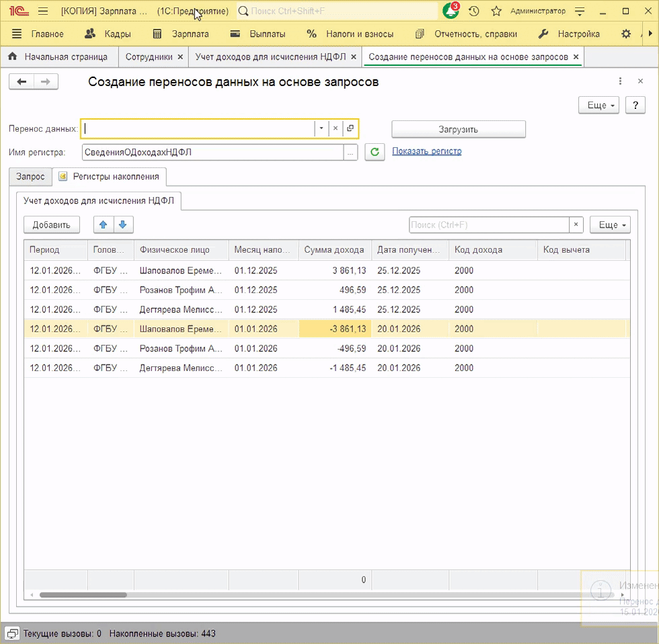Click the Добавить button

click(52, 225)
